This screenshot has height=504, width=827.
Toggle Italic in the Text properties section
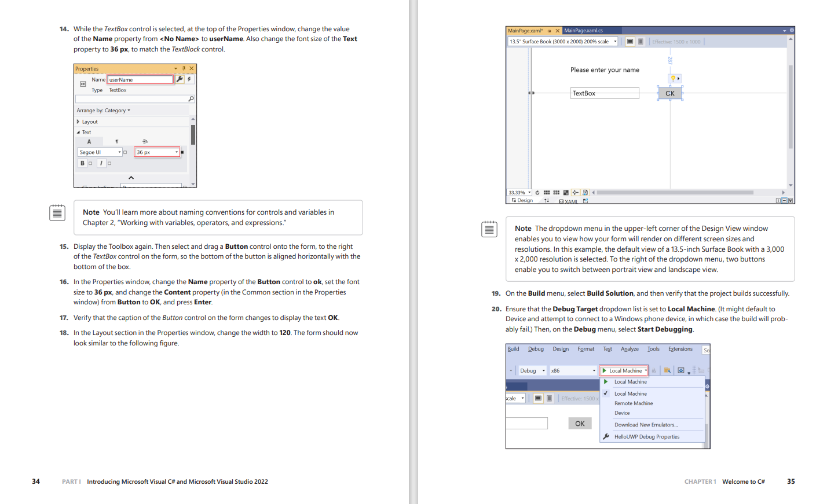point(101,163)
